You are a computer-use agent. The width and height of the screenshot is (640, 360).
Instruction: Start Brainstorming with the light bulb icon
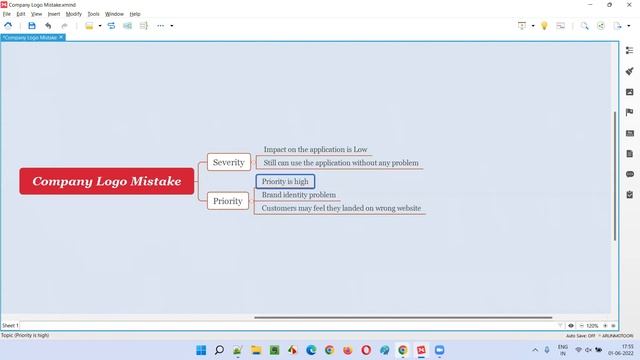click(x=544, y=26)
